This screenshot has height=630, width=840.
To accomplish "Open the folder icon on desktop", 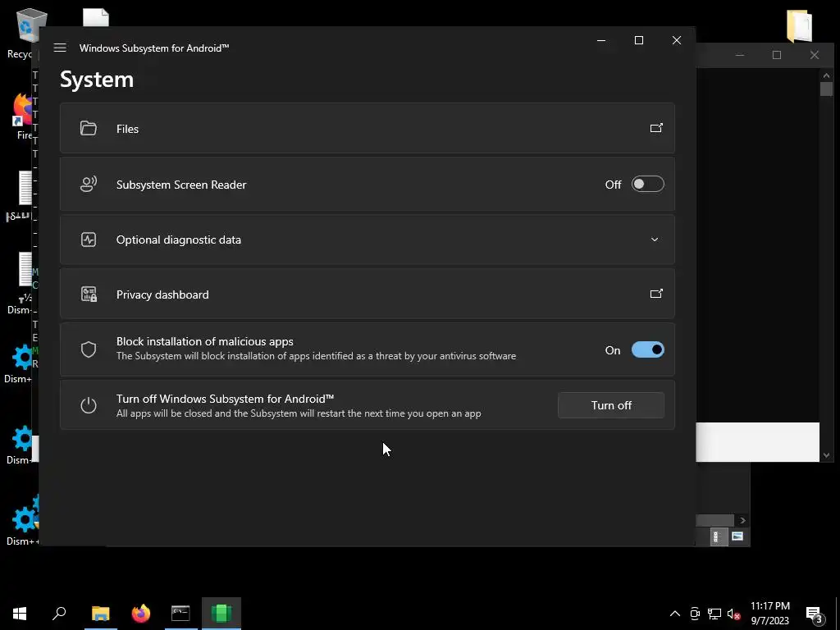I will pos(799,25).
